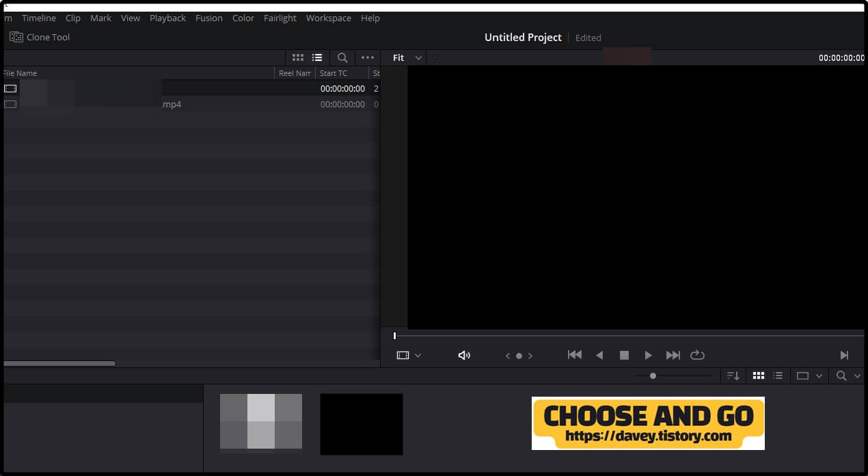Stop playback
This screenshot has width=868, height=476.
(624, 355)
